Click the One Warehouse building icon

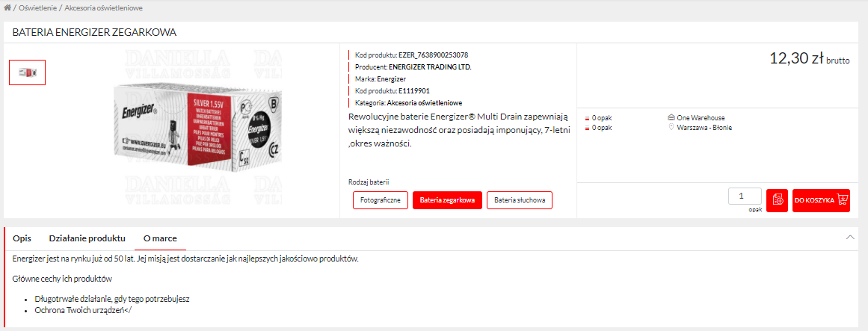point(671,118)
